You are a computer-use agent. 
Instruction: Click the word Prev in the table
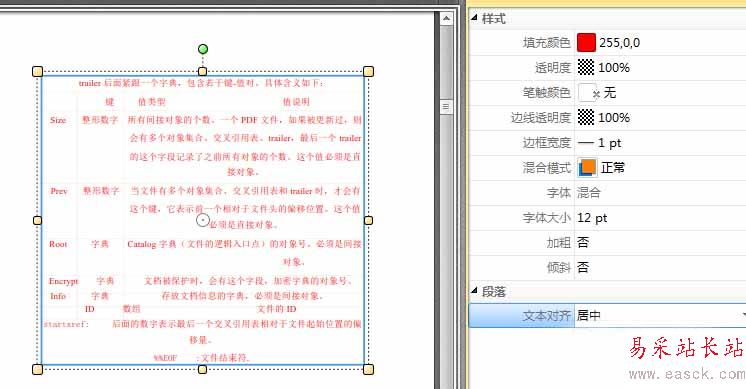(x=59, y=191)
